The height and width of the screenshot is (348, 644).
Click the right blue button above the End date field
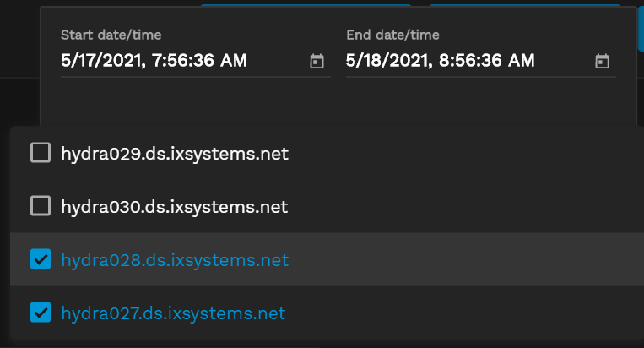point(523,4)
